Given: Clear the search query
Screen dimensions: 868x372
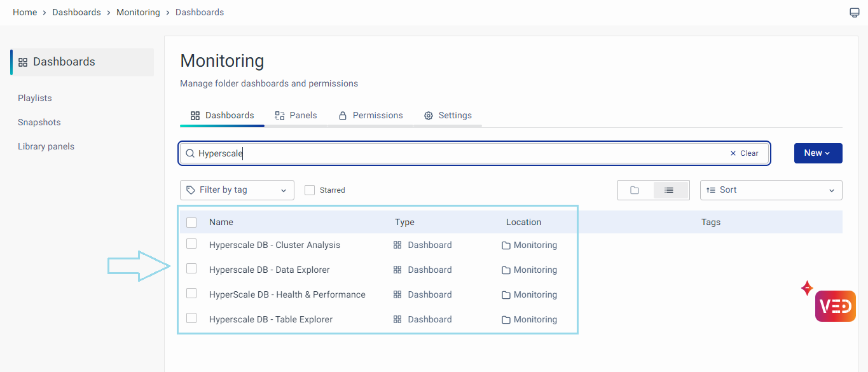Looking at the screenshot, I should (744, 153).
